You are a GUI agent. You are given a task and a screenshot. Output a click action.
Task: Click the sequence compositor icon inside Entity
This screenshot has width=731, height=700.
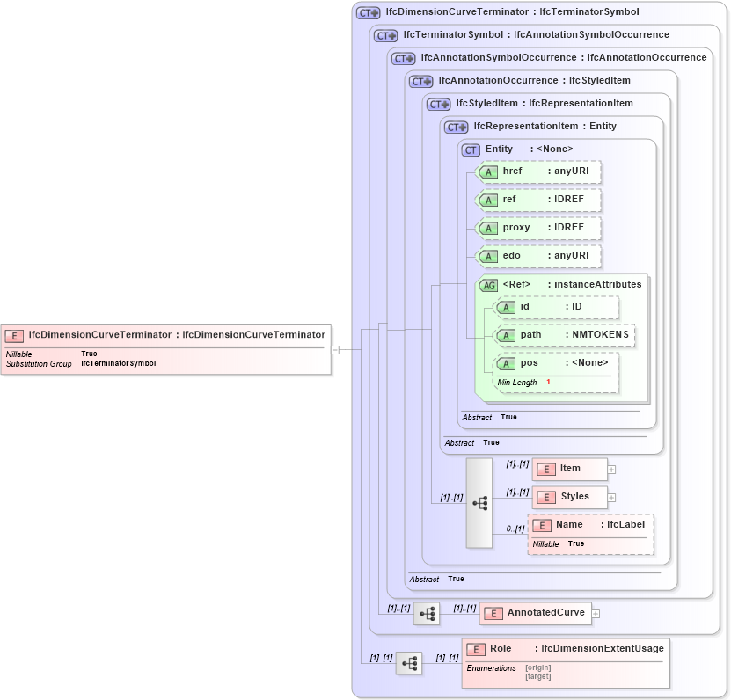(x=479, y=503)
